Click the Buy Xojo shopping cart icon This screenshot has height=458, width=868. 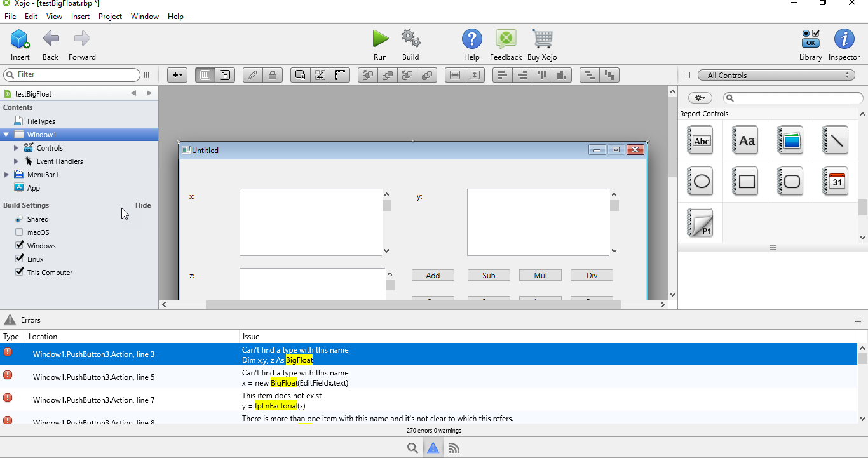542,39
